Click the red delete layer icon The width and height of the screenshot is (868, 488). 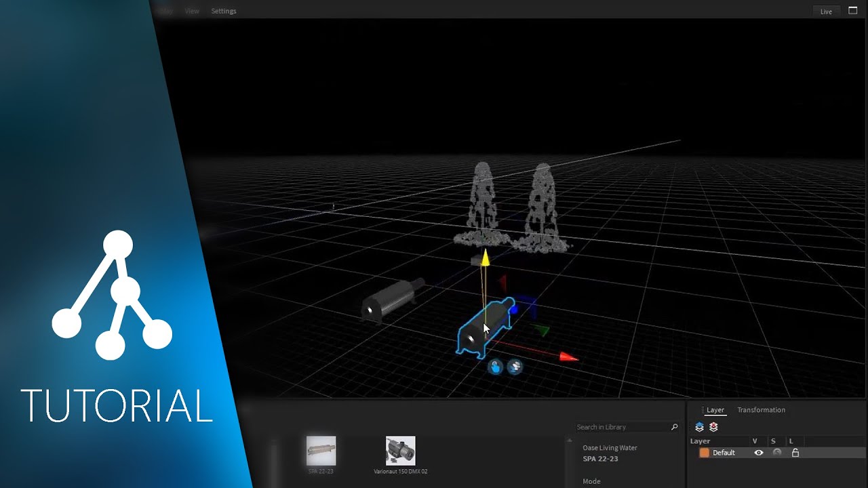pos(713,427)
